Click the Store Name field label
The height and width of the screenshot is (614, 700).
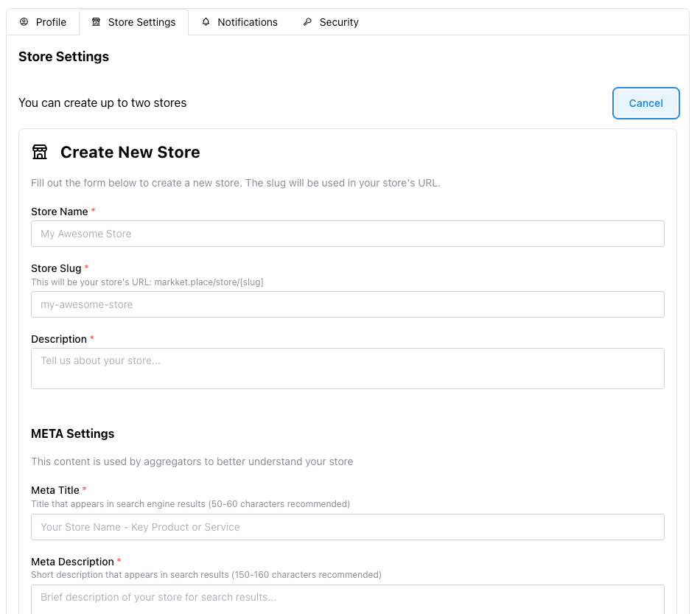point(59,212)
